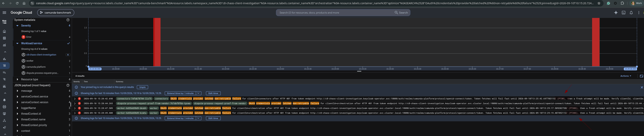Reload the page in browser
This screenshot has width=644, height=136.
click(17, 3)
